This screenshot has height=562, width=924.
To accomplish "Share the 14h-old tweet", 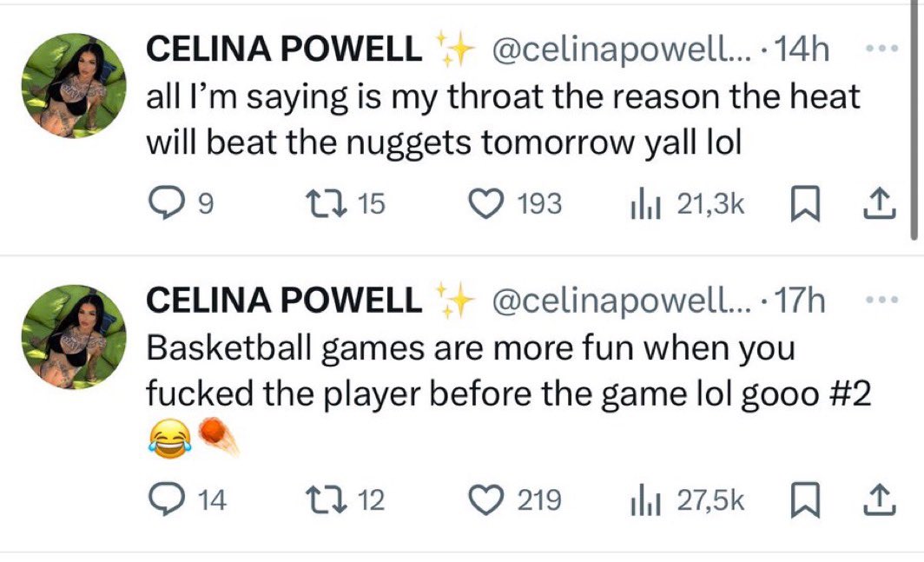I will coord(879,203).
